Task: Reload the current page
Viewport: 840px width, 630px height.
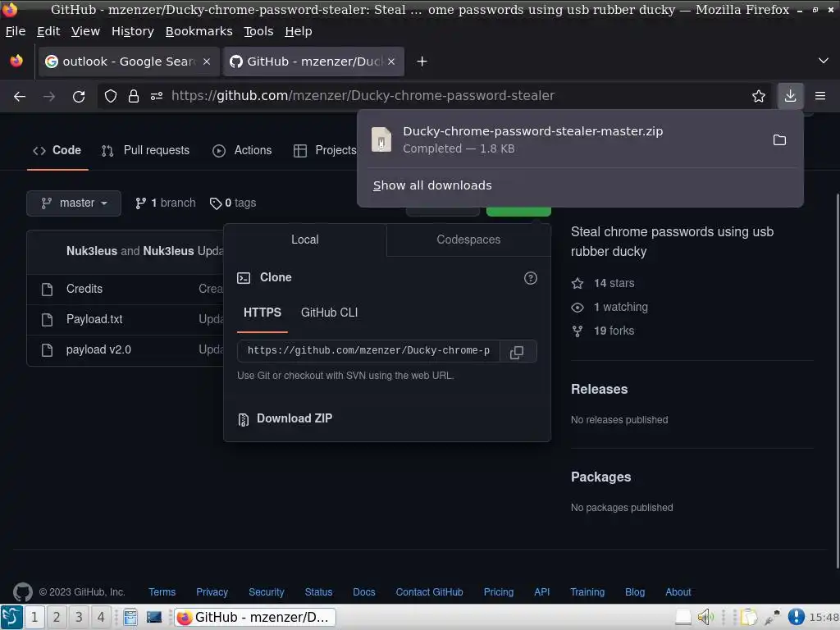Action: tap(79, 97)
